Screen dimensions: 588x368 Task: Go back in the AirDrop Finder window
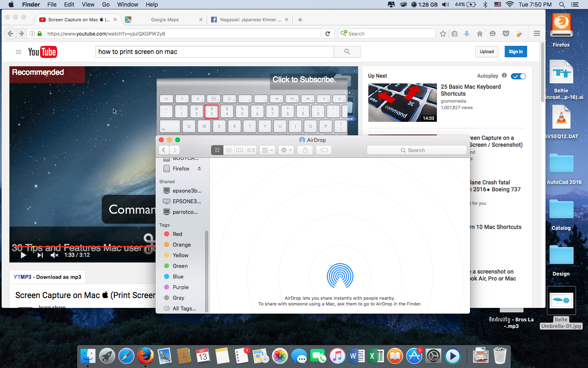(x=164, y=150)
